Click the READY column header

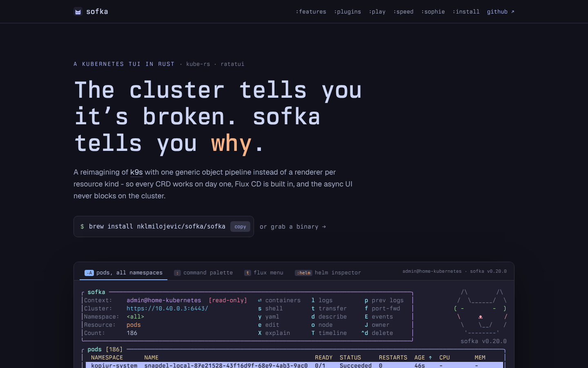coord(324,357)
